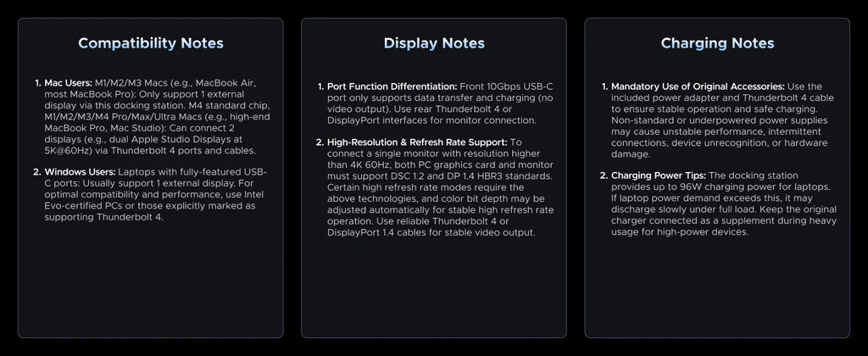
Task: Click the Charging Notes heading
Action: click(x=717, y=43)
